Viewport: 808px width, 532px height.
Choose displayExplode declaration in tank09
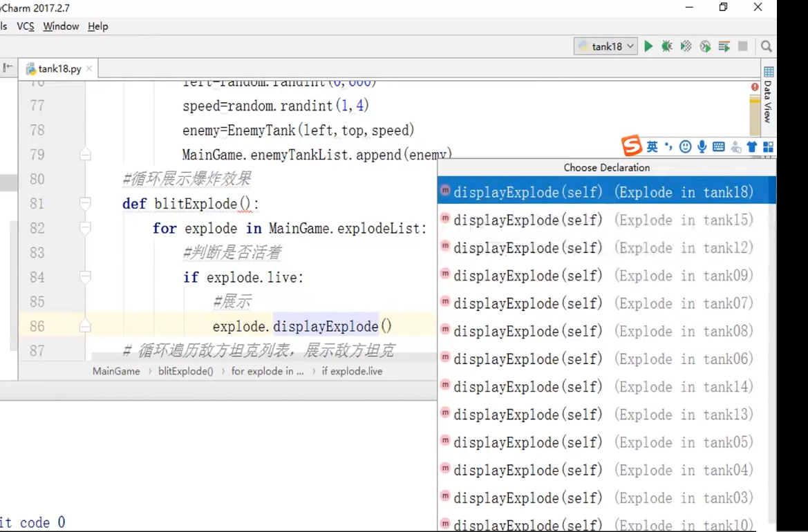606,276
